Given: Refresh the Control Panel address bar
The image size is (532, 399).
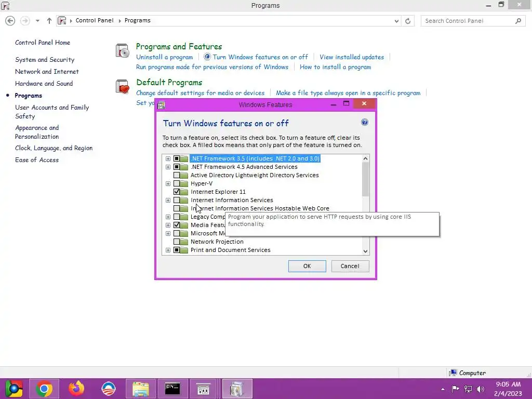Looking at the screenshot, I should coord(408,21).
